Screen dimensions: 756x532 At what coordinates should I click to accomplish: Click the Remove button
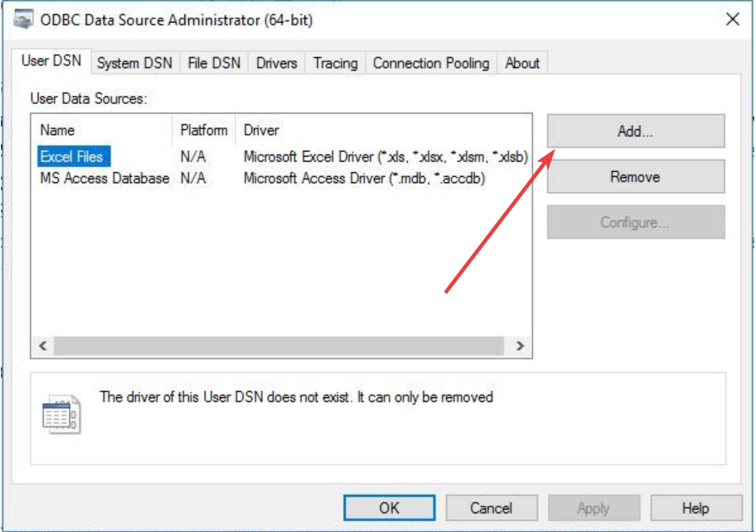point(635,177)
